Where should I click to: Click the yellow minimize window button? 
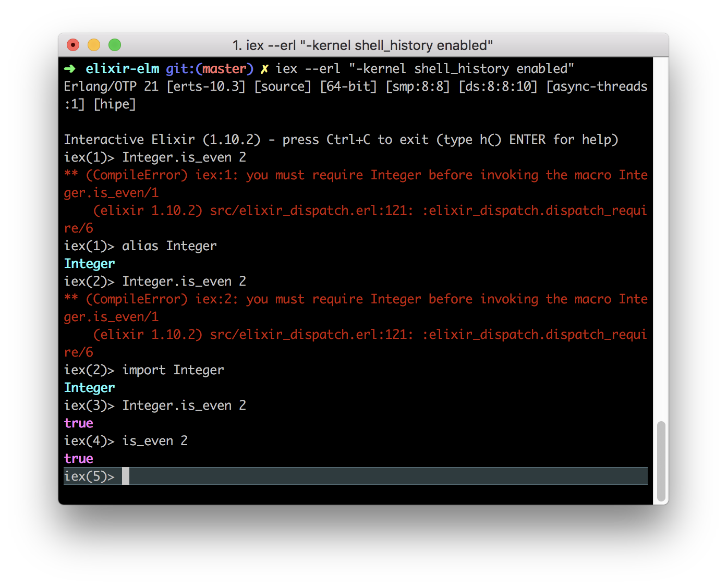point(93,45)
